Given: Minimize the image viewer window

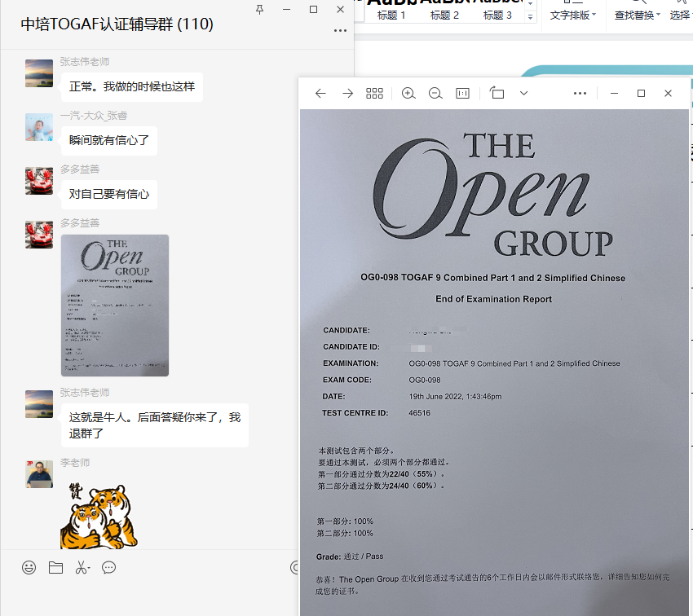Looking at the screenshot, I should click(x=614, y=93).
